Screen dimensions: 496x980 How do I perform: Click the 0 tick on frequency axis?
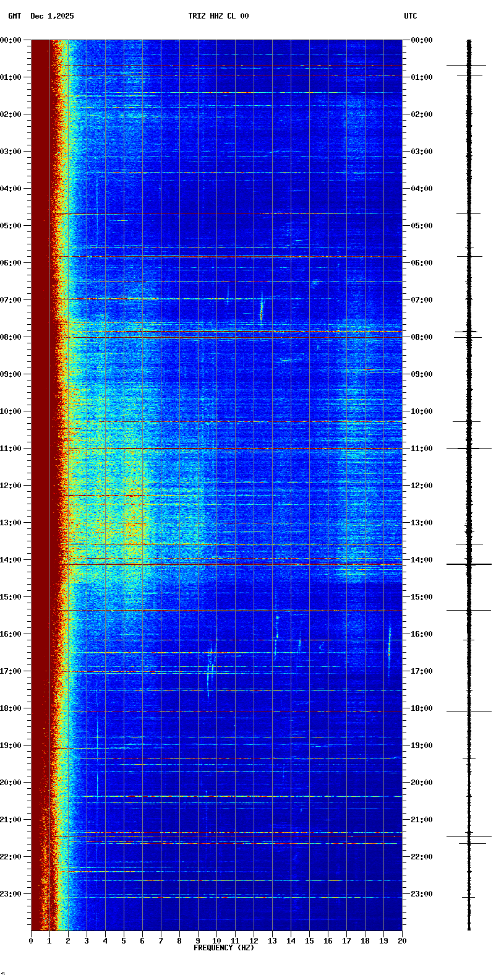(31, 941)
